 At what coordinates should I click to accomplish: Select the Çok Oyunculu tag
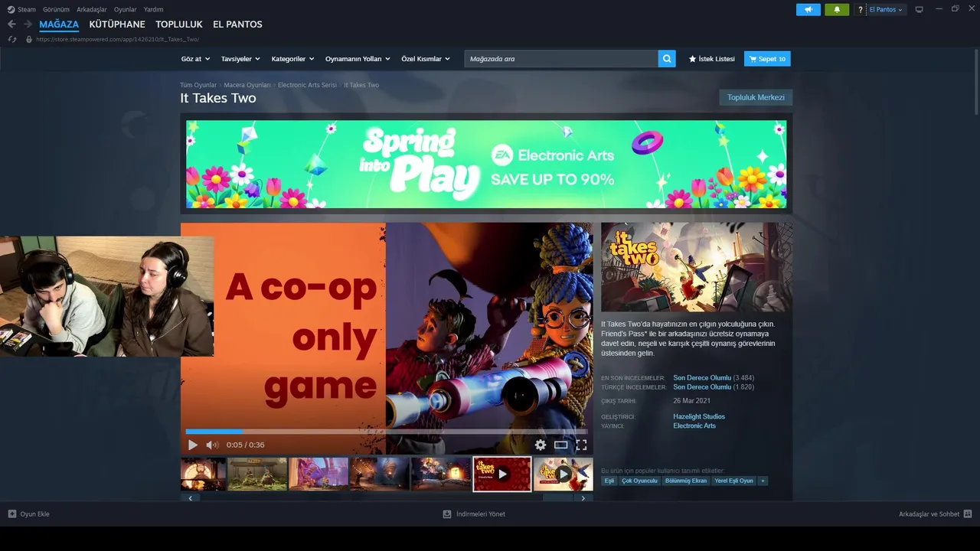pyautogui.click(x=640, y=481)
